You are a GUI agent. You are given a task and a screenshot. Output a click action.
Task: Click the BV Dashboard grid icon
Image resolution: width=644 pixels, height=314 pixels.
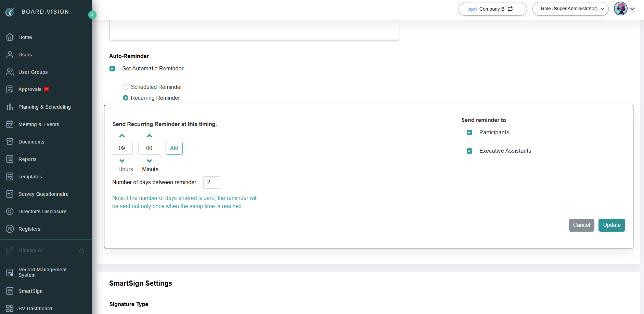pos(10,309)
